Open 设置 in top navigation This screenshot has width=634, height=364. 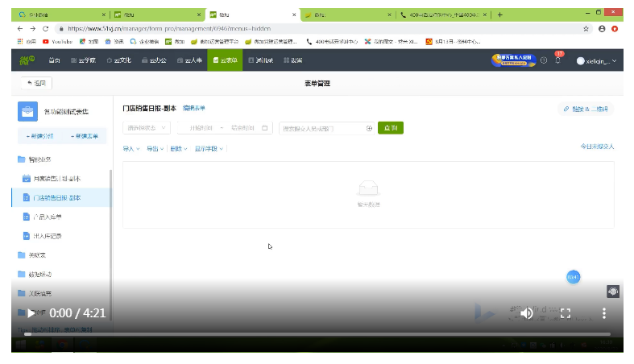click(x=292, y=60)
